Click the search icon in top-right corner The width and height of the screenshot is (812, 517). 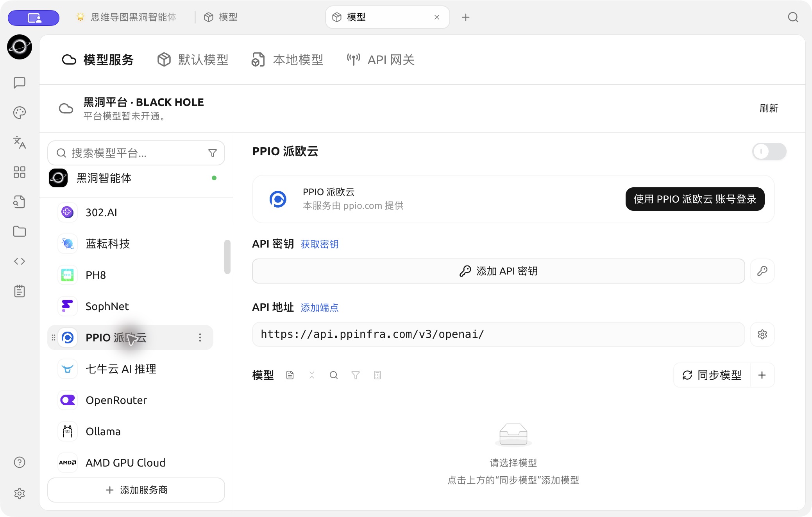pyautogui.click(x=793, y=17)
